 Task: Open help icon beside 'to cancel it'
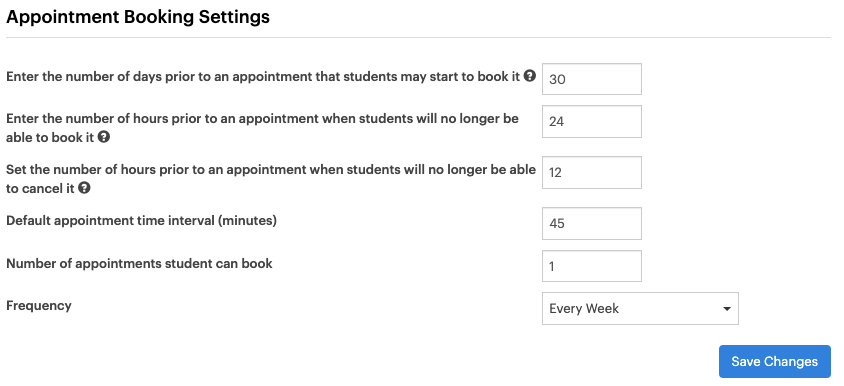pos(84,188)
